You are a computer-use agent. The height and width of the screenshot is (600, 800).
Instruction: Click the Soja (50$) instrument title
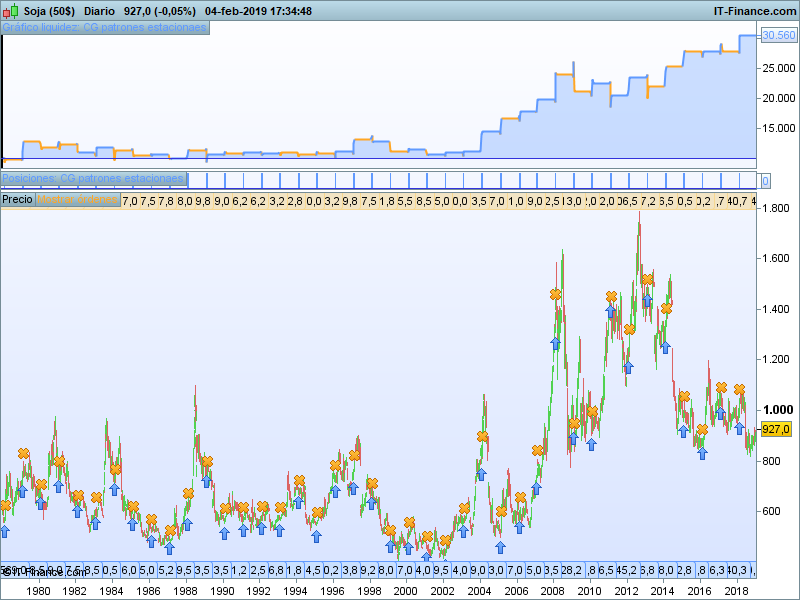[45, 11]
